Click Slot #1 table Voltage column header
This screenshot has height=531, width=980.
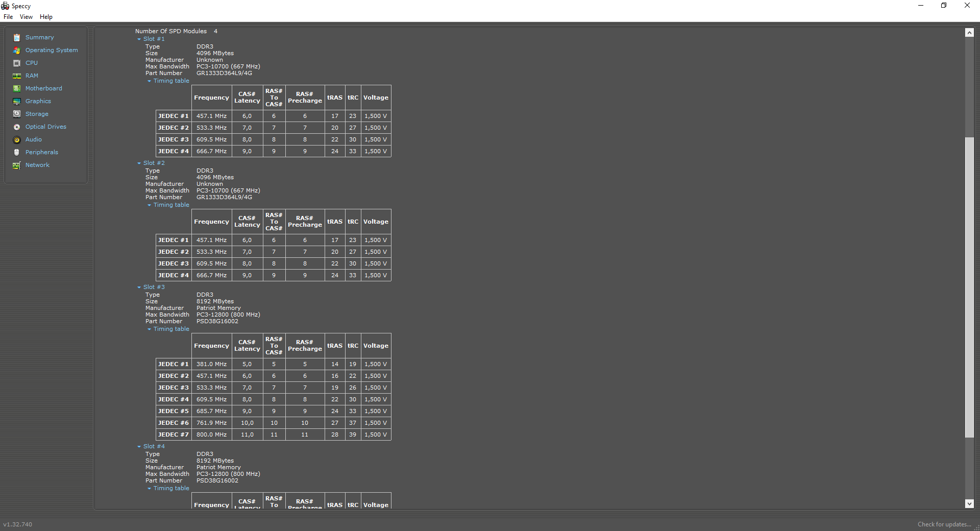(x=376, y=98)
